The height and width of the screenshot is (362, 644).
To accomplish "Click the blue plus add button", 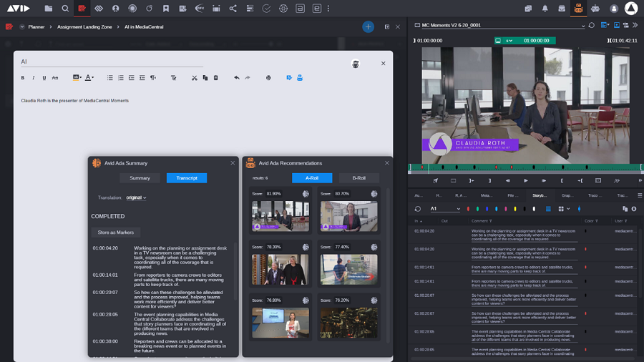I will click(x=368, y=26).
